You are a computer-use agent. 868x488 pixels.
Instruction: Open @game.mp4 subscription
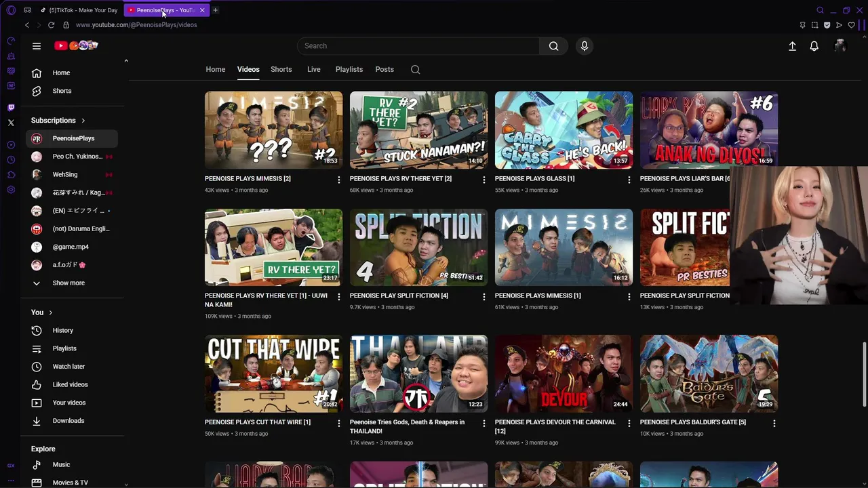(72, 247)
